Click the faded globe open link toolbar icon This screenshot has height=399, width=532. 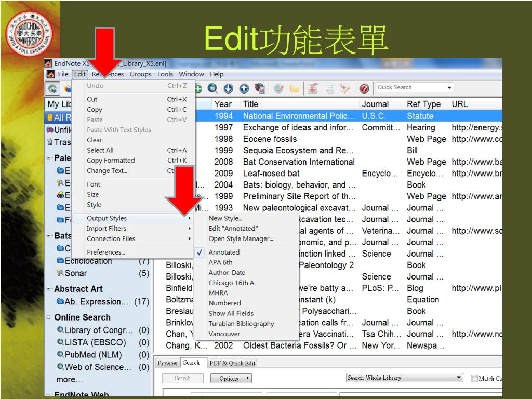[x=278, y=88]
